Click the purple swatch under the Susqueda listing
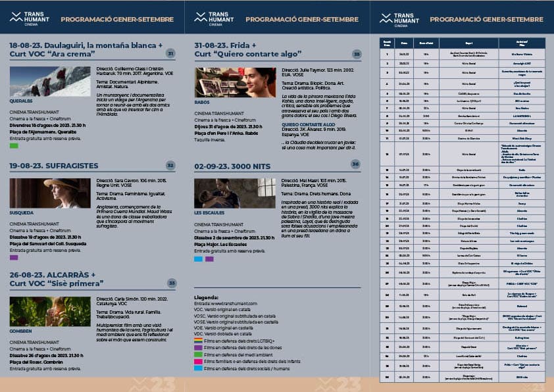The height and width of the screenshot is (392, 554). pyautogui.click(x=14, y=258)
